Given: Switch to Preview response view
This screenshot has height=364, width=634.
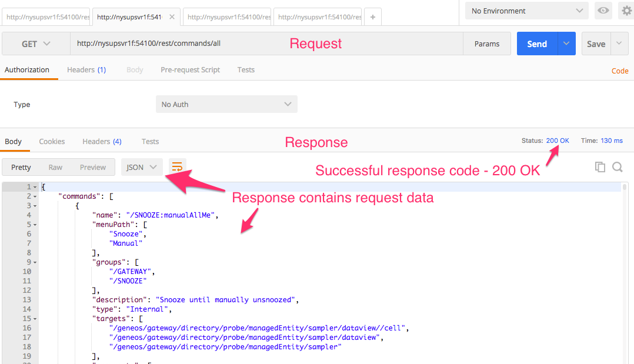Looking at the screenshot, I should click(x=93, y=167).
